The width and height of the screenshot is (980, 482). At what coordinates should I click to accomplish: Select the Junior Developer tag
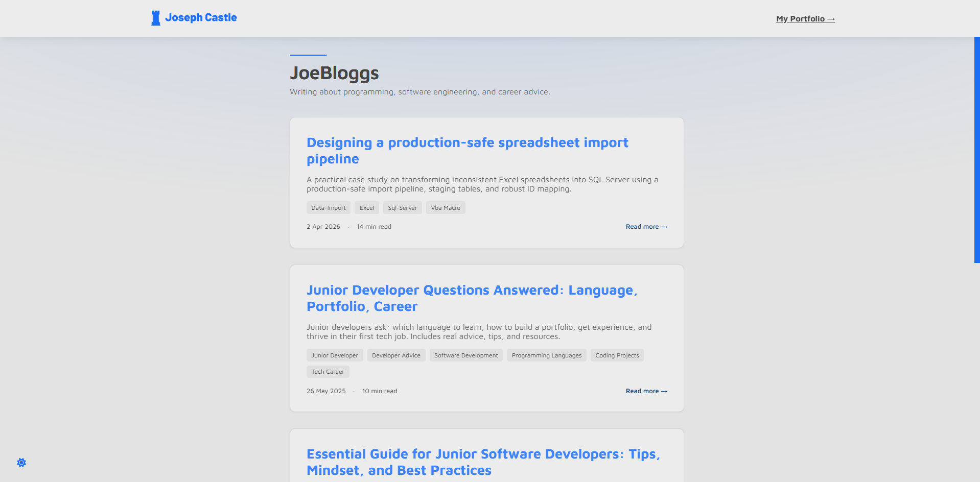click(x=335, y=355)
